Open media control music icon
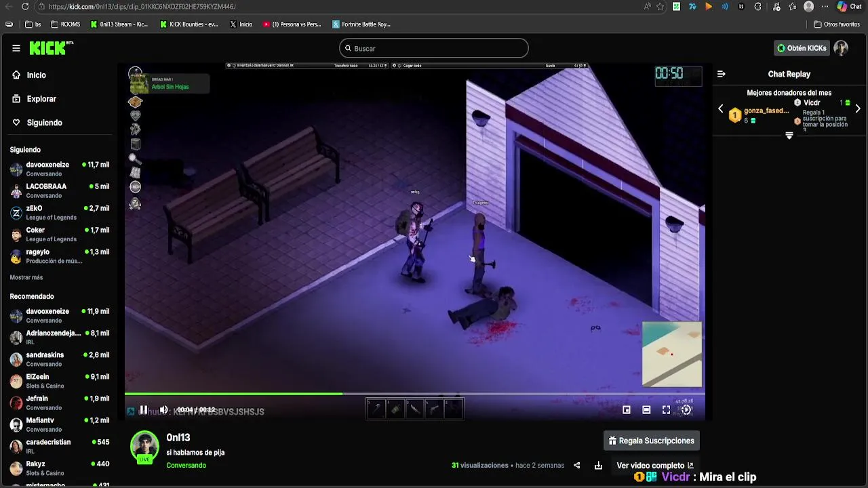Image resolution: width=868 pixels, height=488 pixels. [776, 7]
